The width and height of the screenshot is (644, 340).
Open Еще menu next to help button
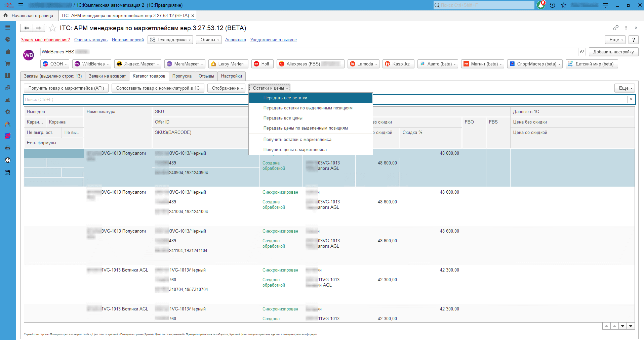[615, 40]
